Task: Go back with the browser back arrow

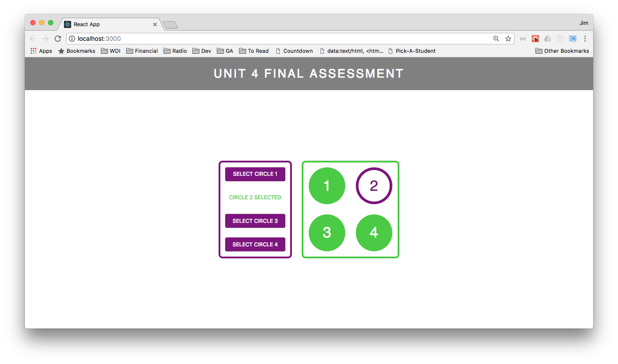Action: 33,39
